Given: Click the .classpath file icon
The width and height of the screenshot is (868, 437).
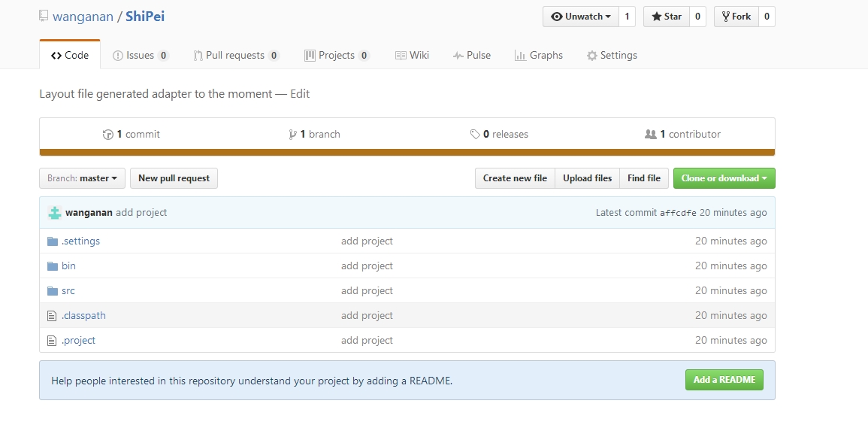Looking at the screenshot, I should pos(52,316).
